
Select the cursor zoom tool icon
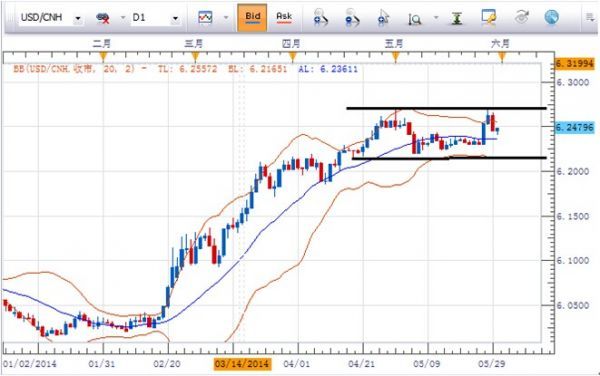coord(383,18)
